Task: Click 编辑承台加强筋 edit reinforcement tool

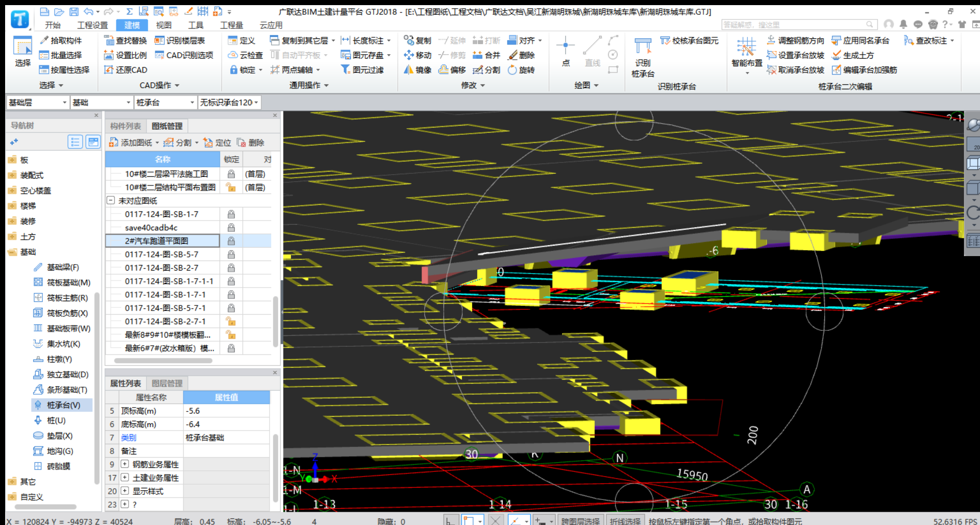Action: [x=864, y=70]
